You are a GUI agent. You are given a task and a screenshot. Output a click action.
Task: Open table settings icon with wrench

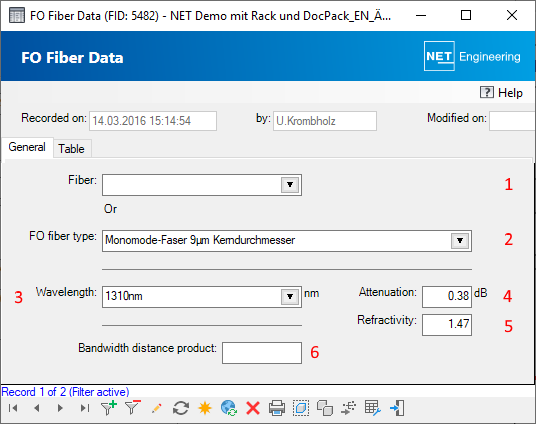pyautogui.click(x=373, y=408)
